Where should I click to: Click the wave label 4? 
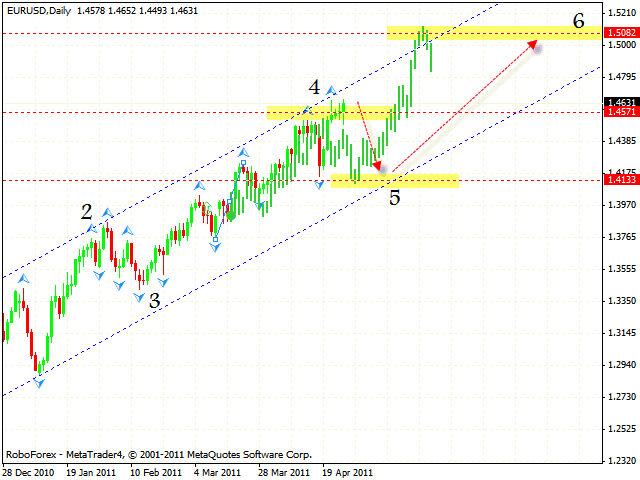(314, 88)
